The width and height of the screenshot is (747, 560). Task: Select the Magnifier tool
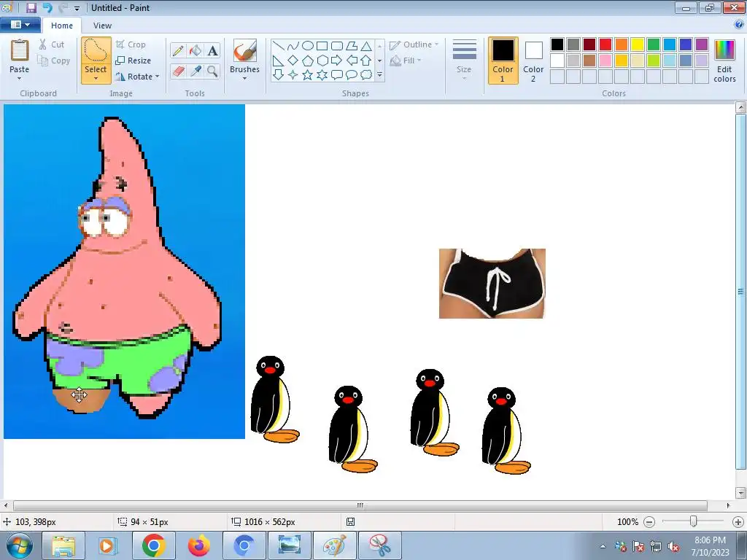(212, 71)
